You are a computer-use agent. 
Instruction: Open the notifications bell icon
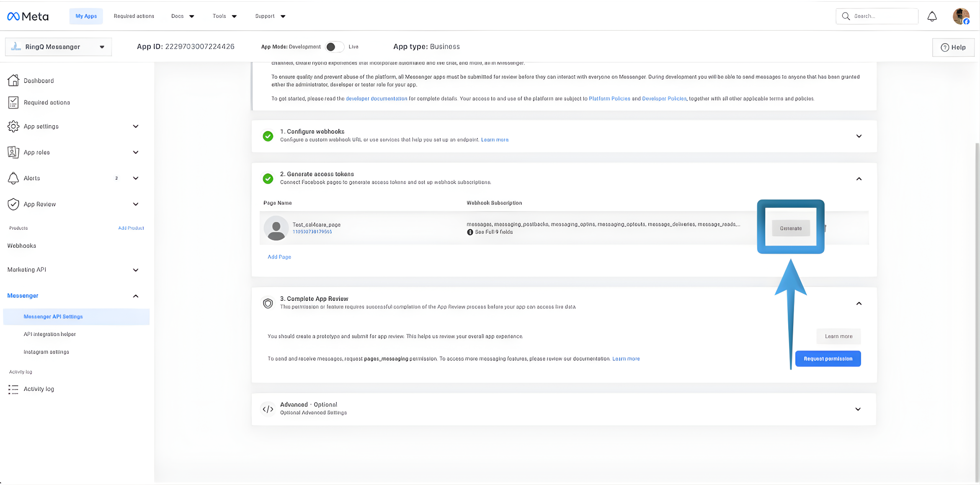pyautogui.click(x=932, y=16)
